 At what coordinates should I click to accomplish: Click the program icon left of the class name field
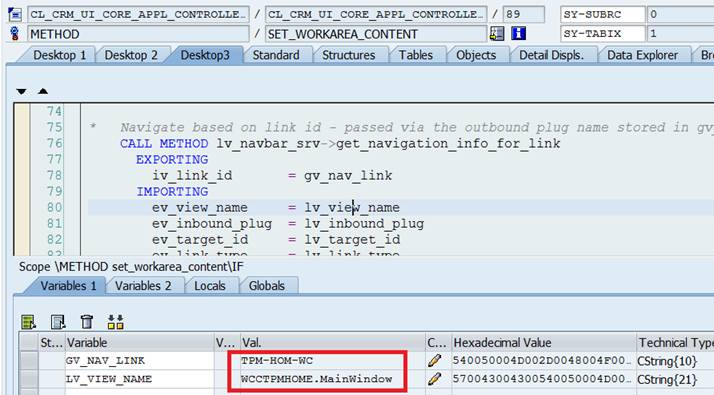pyautogui.click(x=15, y=15)
